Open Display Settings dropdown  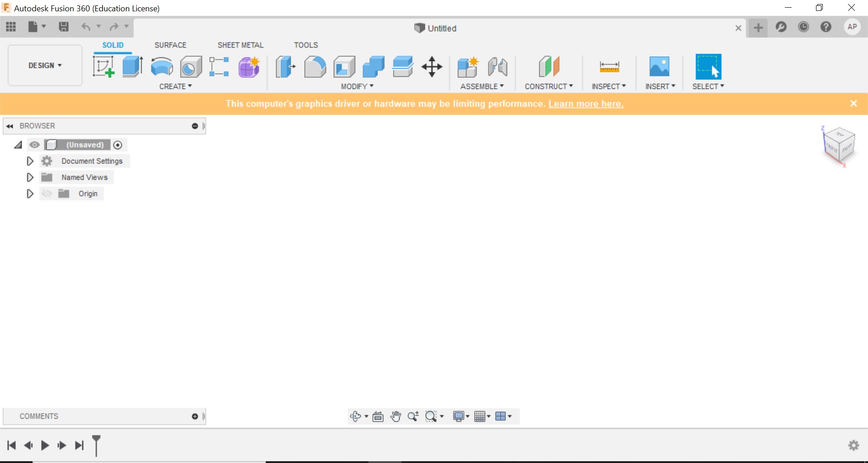(461, 416)
